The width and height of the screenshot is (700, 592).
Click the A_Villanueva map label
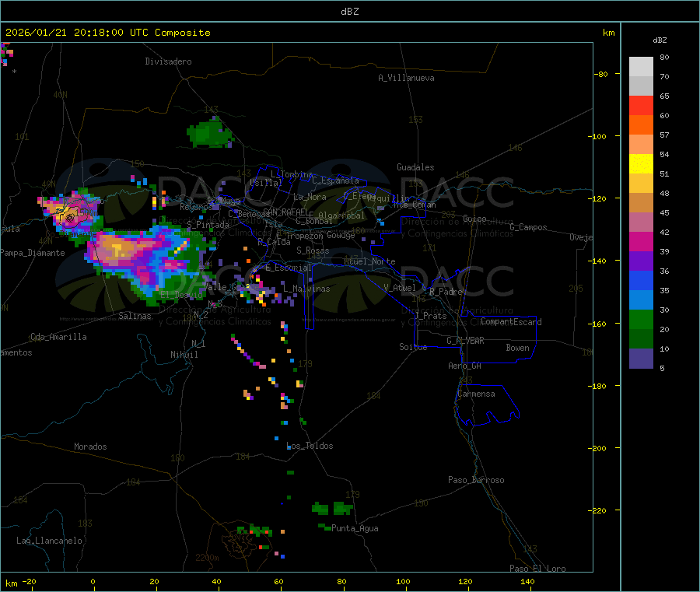[x=406, y=78]
